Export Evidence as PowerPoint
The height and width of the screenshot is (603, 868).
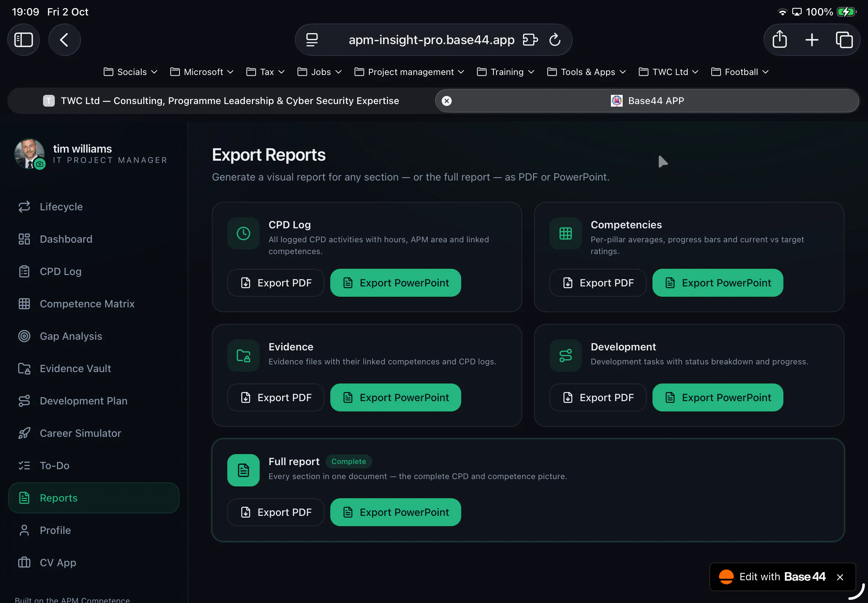coord(395,397)
